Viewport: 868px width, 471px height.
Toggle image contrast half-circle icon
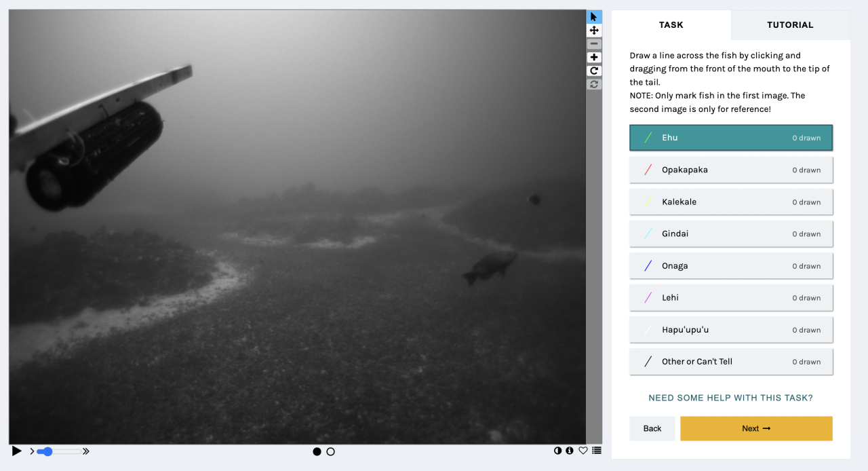[558, 450]
